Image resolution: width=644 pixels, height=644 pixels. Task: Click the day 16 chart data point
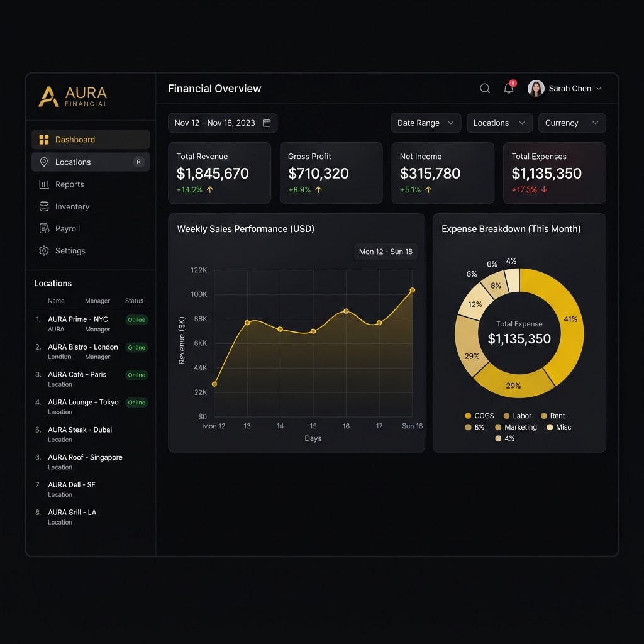click(x=347, y=311)
